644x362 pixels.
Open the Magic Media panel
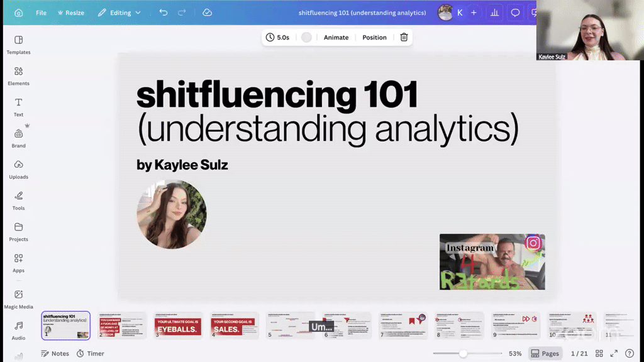[18, 299]
